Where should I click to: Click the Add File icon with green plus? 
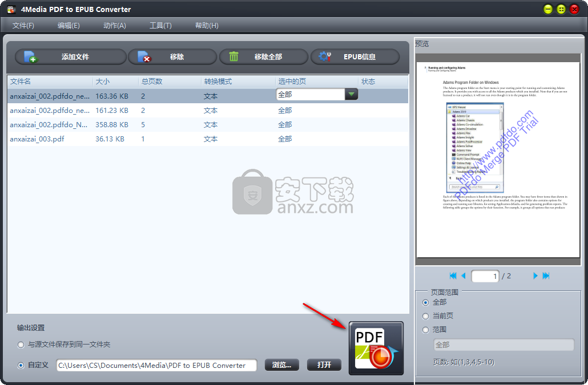click(x=30, y=57)
